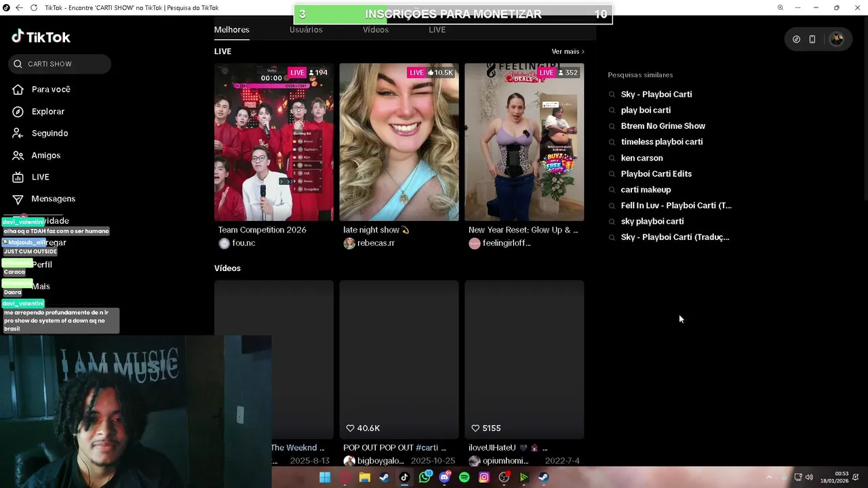Click the rebecas.rr username text
Image resolution: width=868 pixels, height=488 pixels.
click(x=376, y=243)
